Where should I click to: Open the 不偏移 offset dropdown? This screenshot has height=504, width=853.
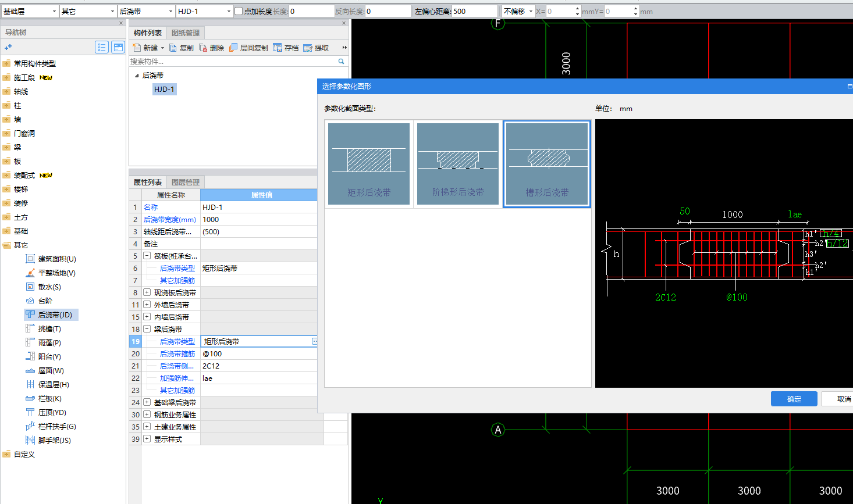click(518, 11)
